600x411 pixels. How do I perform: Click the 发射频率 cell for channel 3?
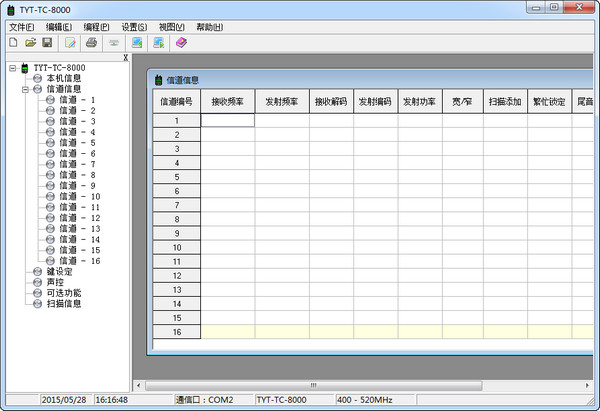(x=282, y=148)
